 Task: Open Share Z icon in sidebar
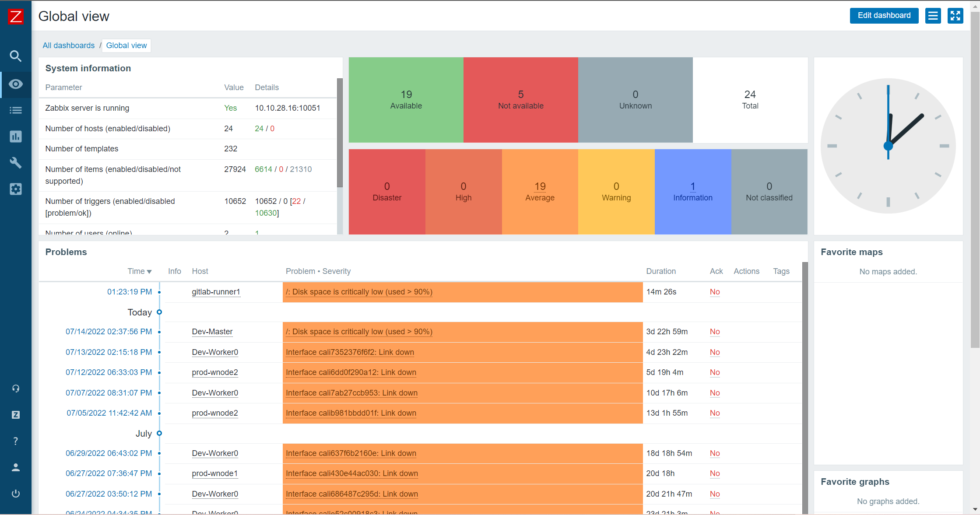[16, 415]
